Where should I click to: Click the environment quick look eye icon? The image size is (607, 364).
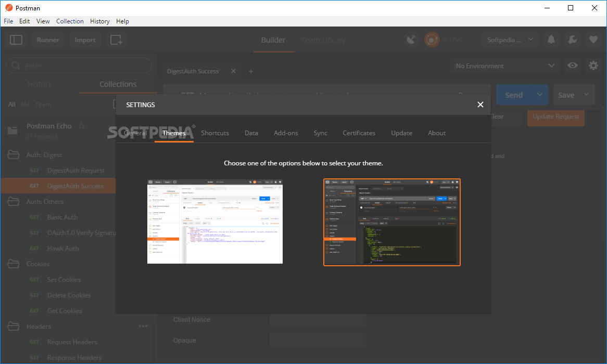click(573, 66)
